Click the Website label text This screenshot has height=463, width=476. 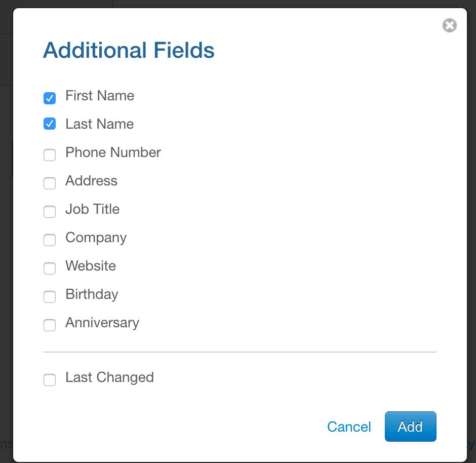pyautogui.click(x=90, y=266)
